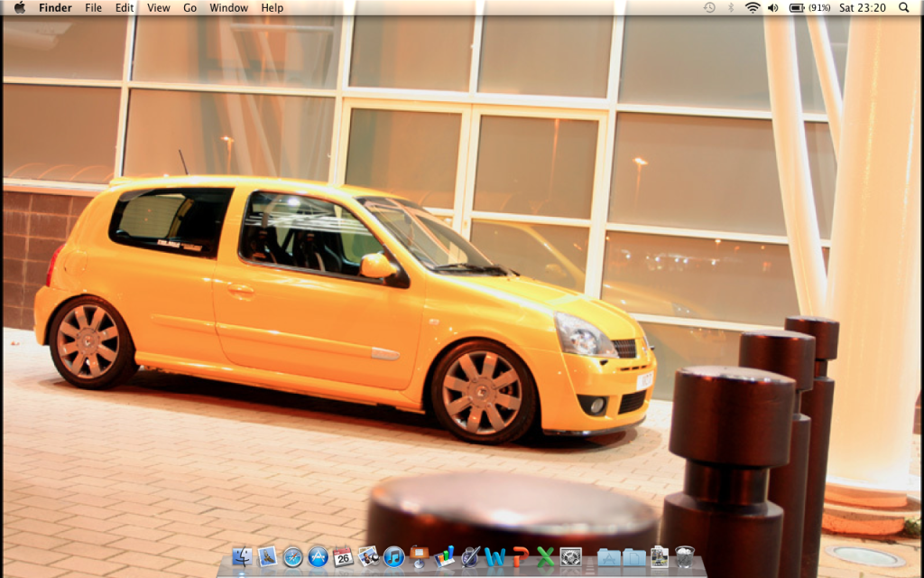The width and height of the screenshot is (924, 578).
Task: Open the Go menu
Action: pyautogui.click(x=189, y=8)
